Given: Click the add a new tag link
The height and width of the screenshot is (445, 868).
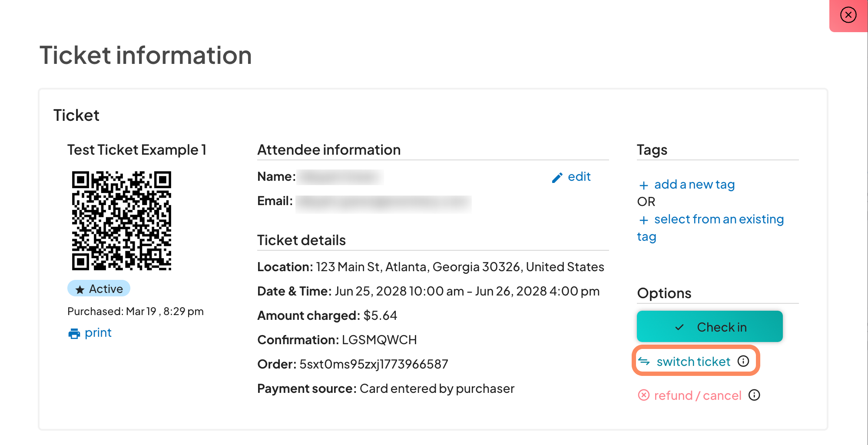Looking at the screenshot, I should point(694,185).
